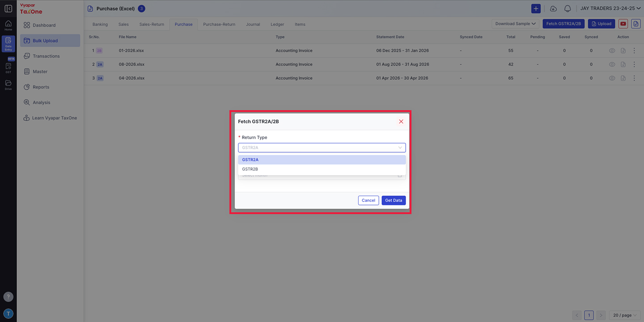The image size is (644, 322).
Task: Open Drive in the left rail
Action: point(8,85)
